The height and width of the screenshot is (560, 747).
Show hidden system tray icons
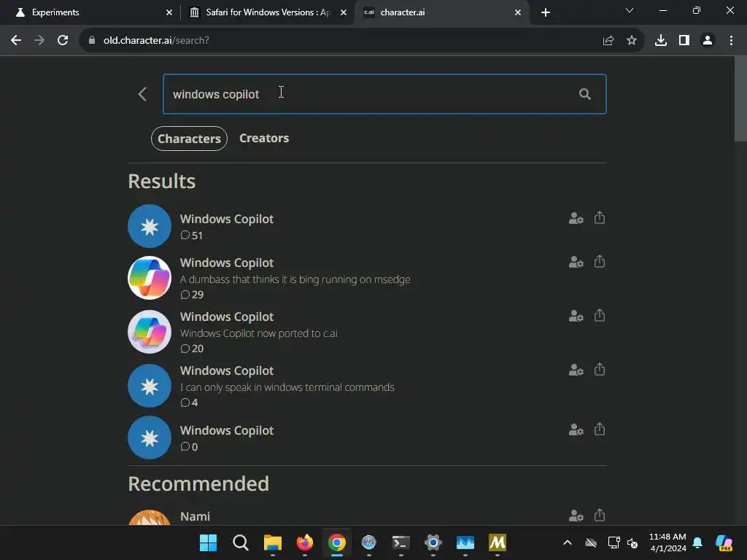[568, 542]
